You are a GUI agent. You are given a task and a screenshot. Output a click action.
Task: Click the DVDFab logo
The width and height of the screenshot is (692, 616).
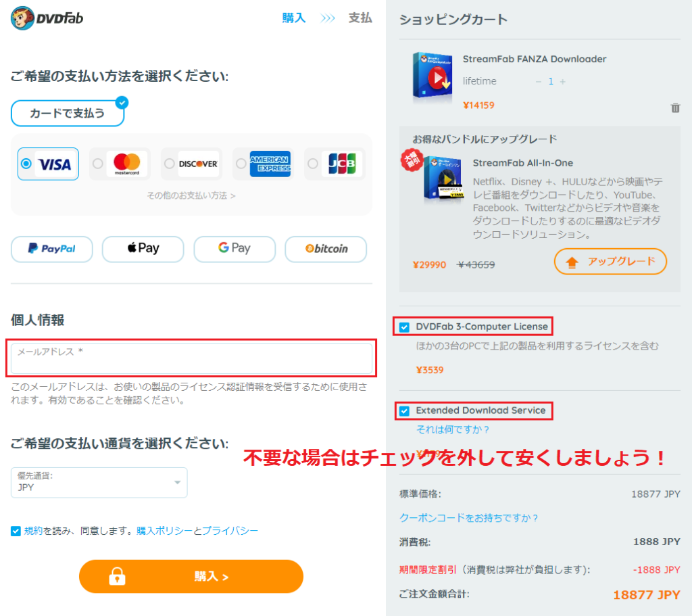pos(47,18)
